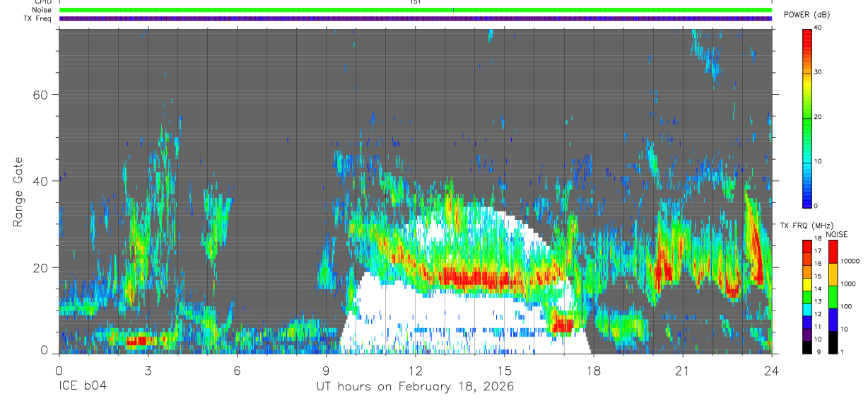Click the '3' tick on the UT hours axis
This screenshot has width=868, height=401.
pos(148,371)
